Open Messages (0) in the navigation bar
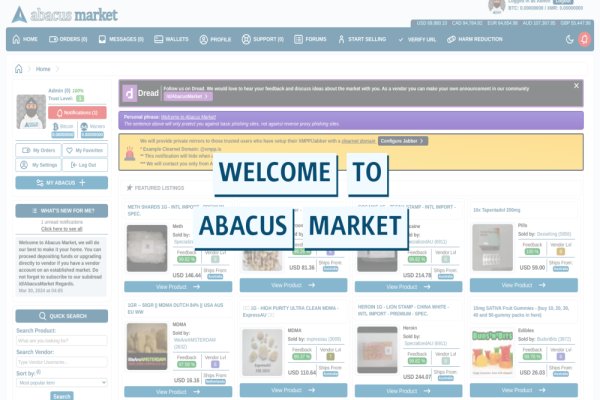Image resolution: width=600 pixels, height=400 pixels. 121,39
